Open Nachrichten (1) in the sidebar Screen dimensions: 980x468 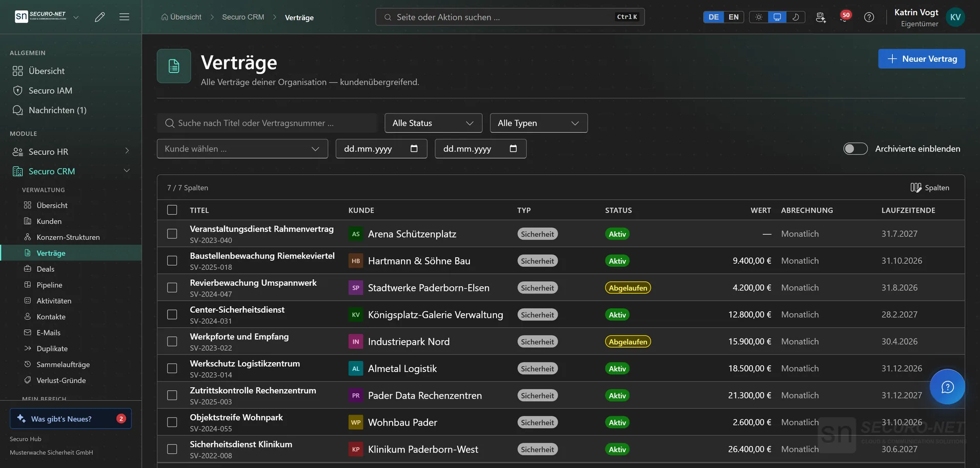coord(57,110)
